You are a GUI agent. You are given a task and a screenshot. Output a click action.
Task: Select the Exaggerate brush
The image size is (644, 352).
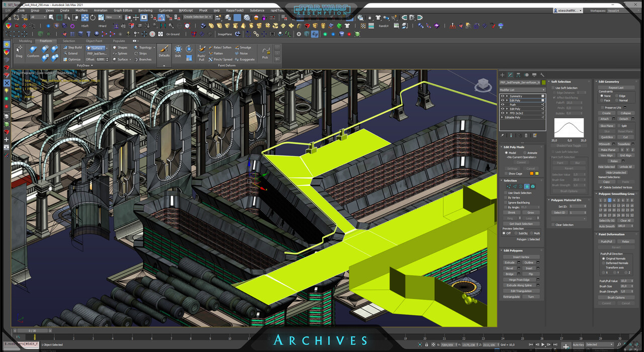pos(245,59)
